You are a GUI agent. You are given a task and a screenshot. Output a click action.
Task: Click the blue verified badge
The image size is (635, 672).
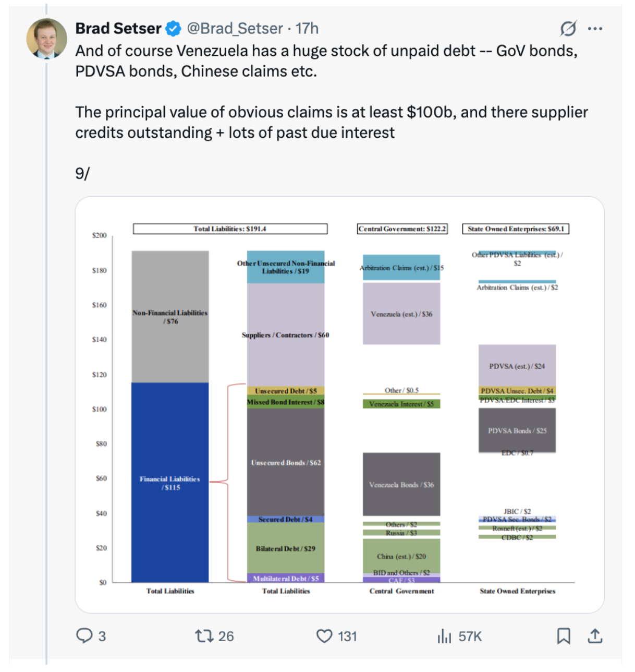click(174, 29)
